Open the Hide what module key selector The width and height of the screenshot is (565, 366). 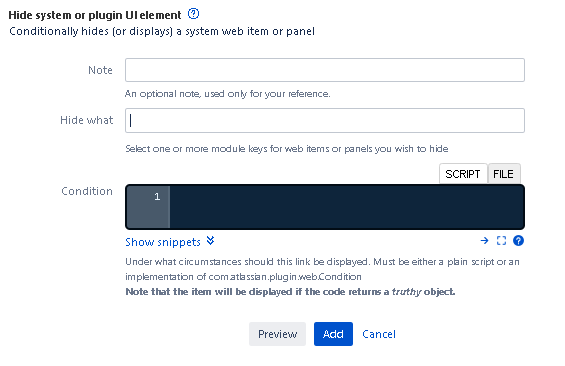tap(325, 120)
